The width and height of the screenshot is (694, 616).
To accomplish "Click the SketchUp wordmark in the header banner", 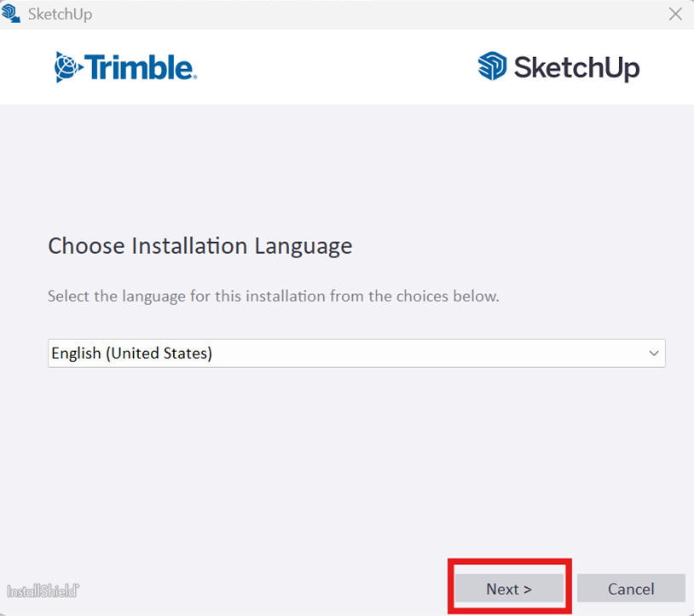I will coord(575,67).
